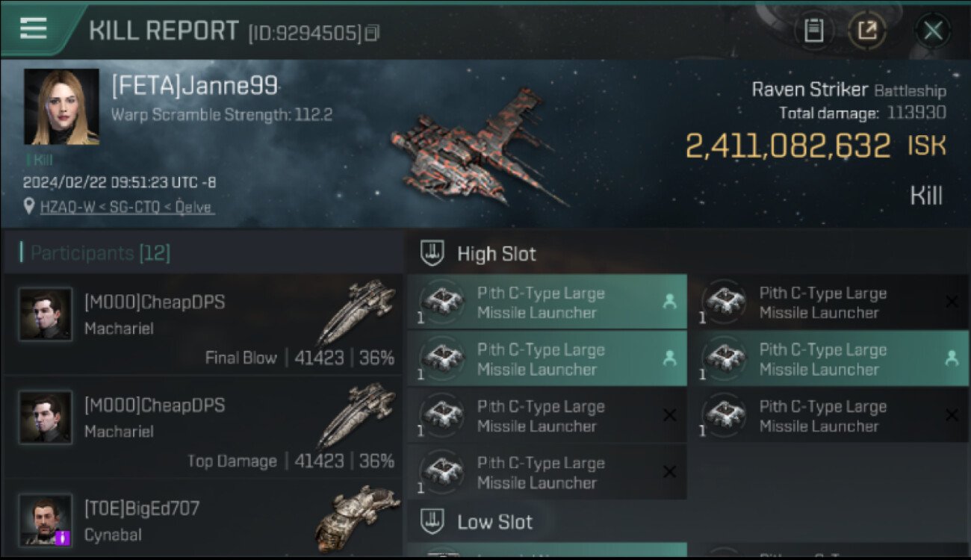Click the destroyed X on top-right launcher
The height and width of the screenshot is (560, 971).
click(952, 302)
